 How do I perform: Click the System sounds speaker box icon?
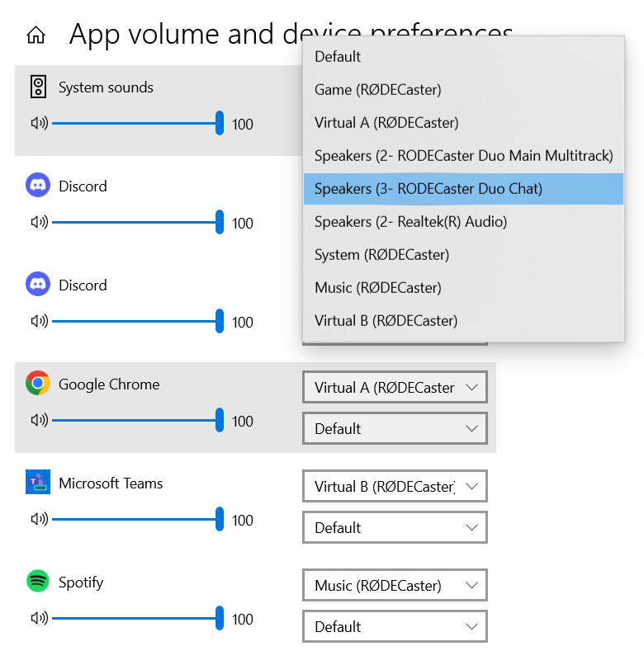(38, 87)
